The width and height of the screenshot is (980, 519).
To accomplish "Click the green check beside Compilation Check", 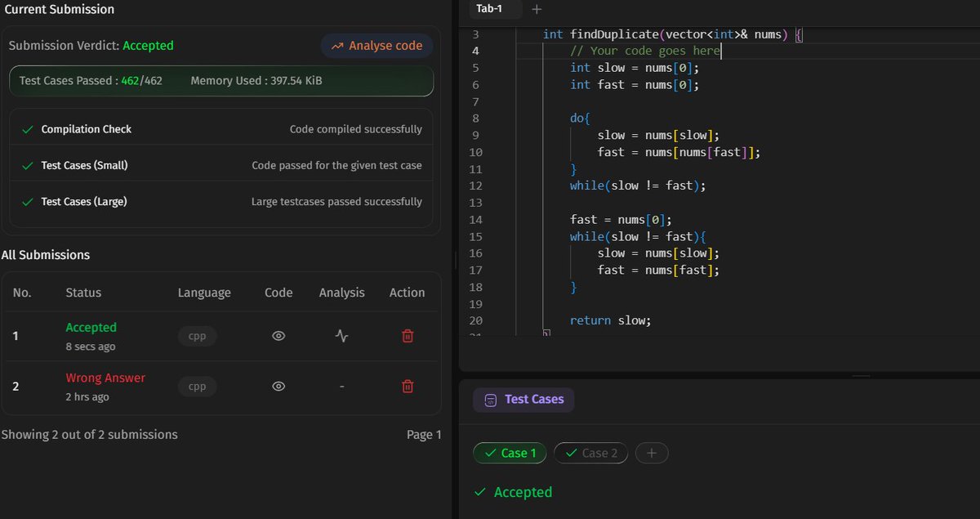I will [x=28, y=129].
